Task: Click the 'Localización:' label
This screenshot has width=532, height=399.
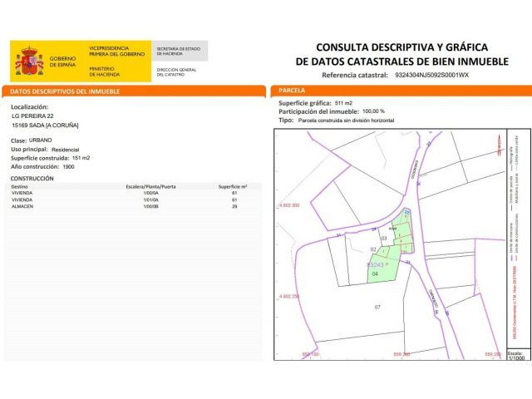Action: [30, 107]
